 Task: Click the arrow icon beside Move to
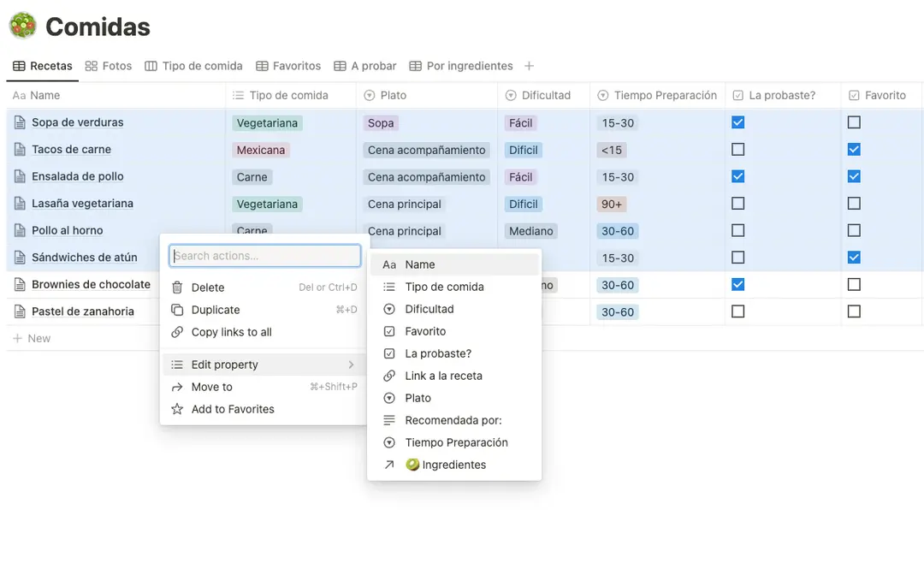tap(177, 387)
